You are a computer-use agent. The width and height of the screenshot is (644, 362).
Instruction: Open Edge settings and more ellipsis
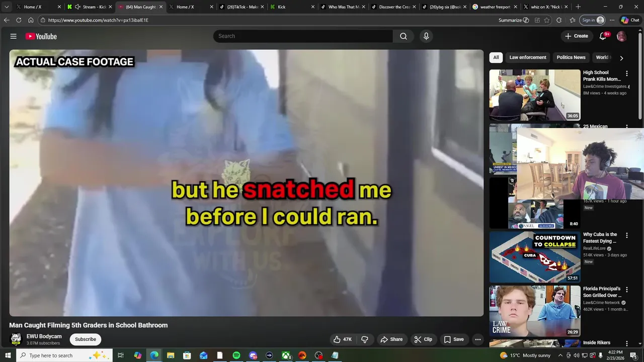pos(612,20)
